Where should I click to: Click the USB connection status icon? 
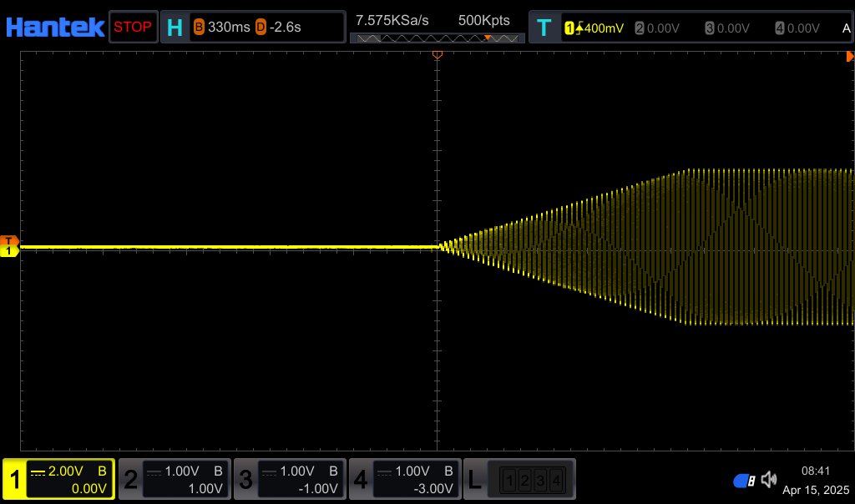pyautogui.click(x=744, y=480)
